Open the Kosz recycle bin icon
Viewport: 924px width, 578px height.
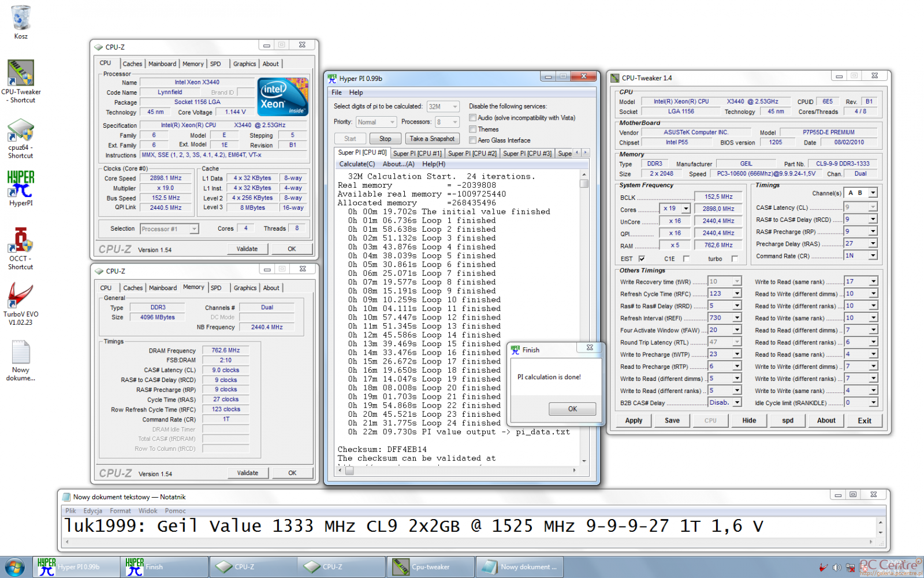coord(21,19)
